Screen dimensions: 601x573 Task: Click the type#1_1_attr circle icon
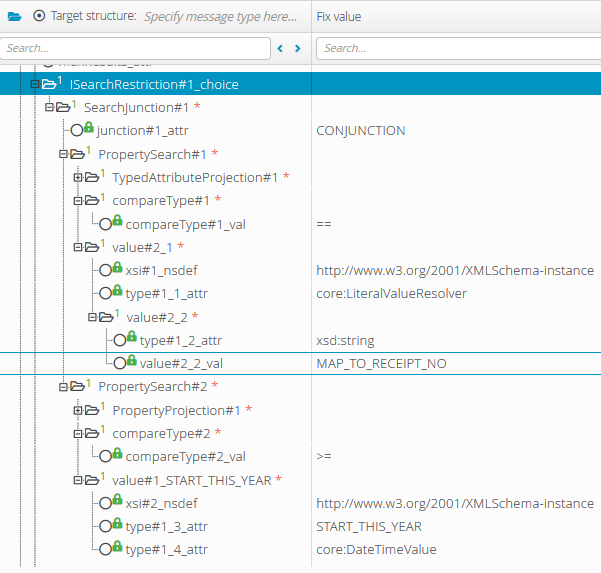pos(105,294)
